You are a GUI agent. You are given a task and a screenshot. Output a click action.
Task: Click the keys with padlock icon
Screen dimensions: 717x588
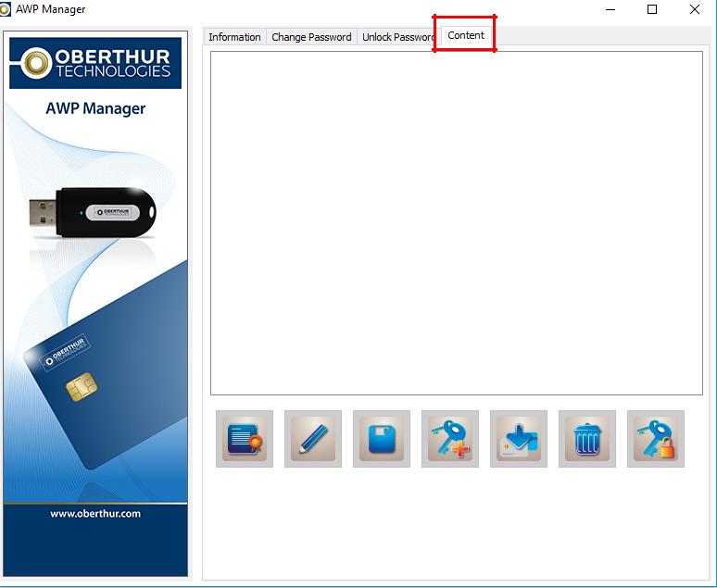tap(656, 439)
